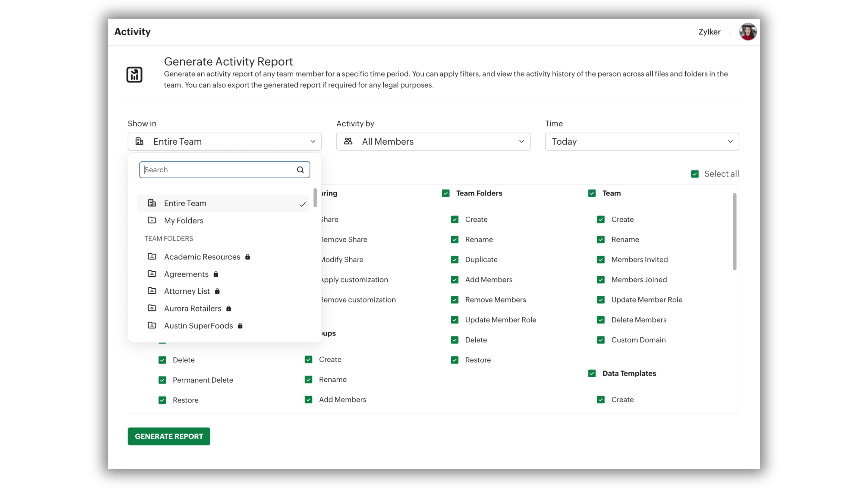Image resolution: width=868 pixels, height=488 pixels.
Task: Click the lock icon beside Austin SuperFoods
Action: [x=240, y=326]
